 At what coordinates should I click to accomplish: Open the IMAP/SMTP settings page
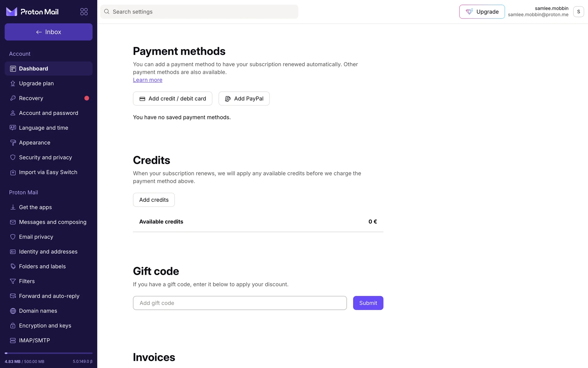point(34,340)
